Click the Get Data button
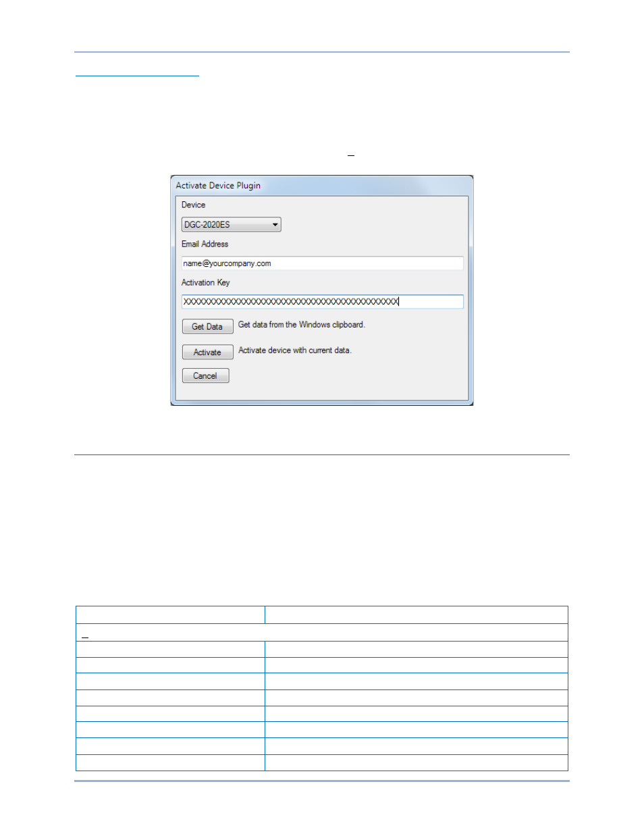The width and height of the screenshot is (644, 834). point(207,327)
